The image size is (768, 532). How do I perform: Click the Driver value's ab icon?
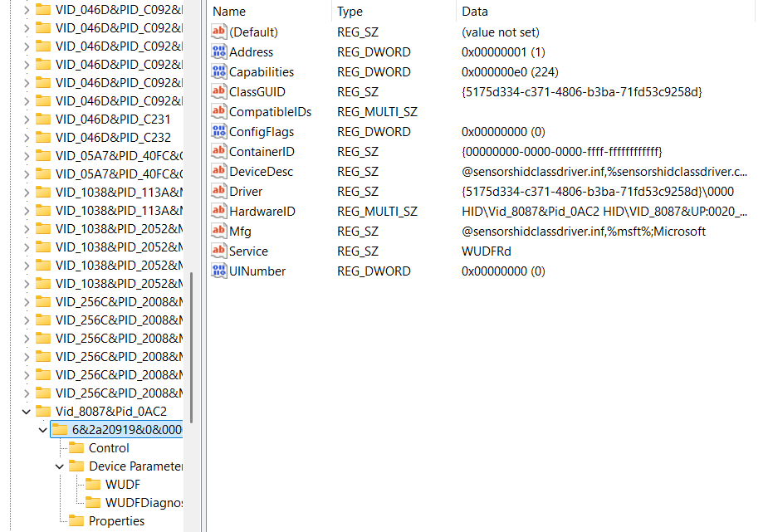(219, 191)
